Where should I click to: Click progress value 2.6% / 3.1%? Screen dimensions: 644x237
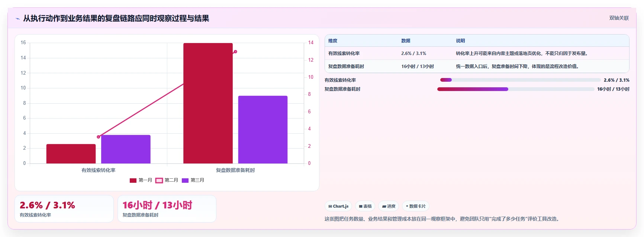coord(616,80)
